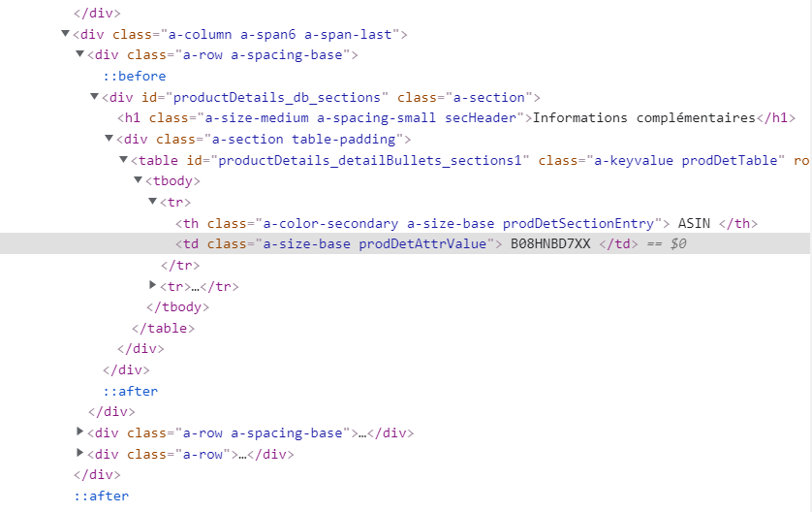Click the closing </table> tag
The image size is (812, 512).
click(x=163, y=328)
